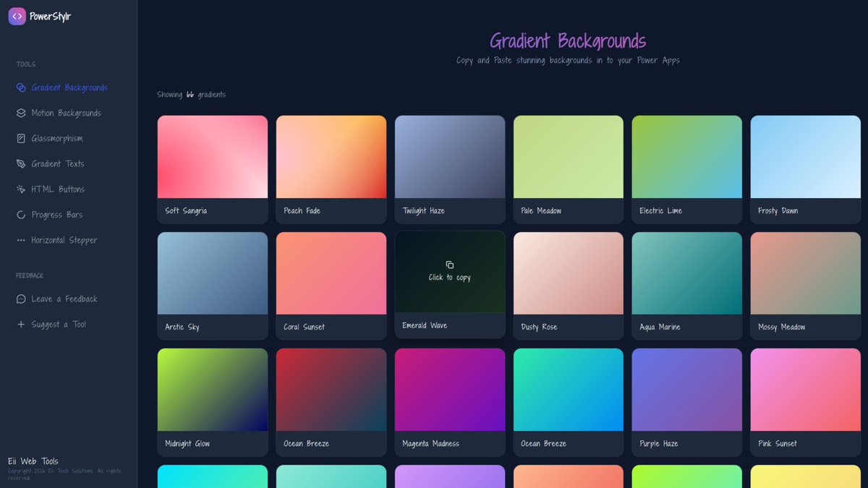Select the Electric Lime gradient swatch
Viewport: 868px width, 488px height.
point(687,157)
